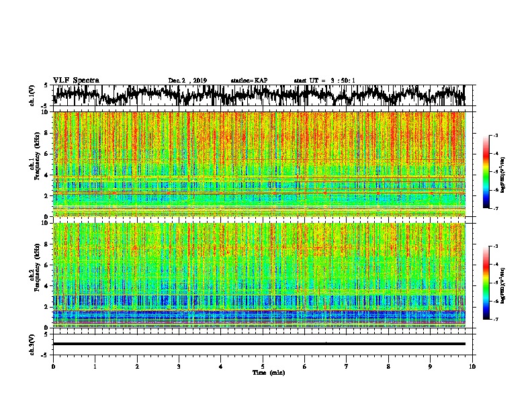
Task: Click the ch.3 flat black voltage trace
Action: pos(259,344)
